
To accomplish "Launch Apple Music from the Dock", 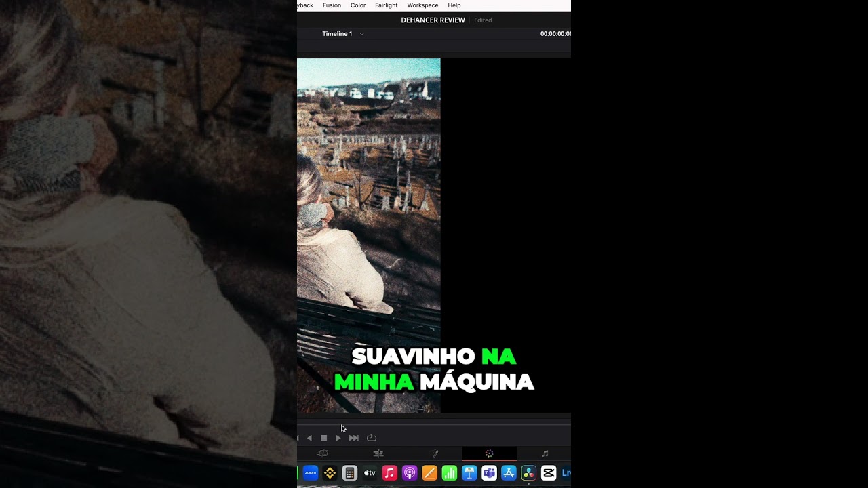I will [389, 473].
